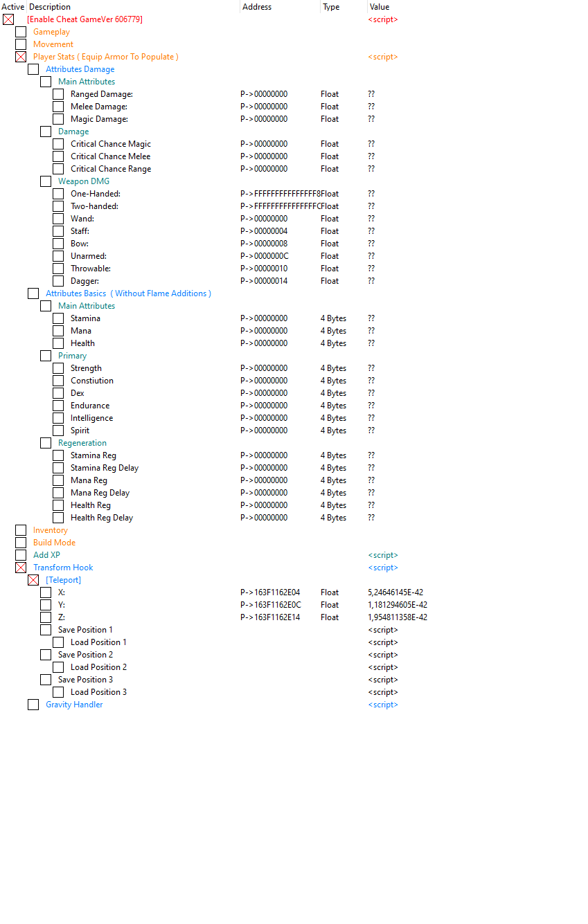Screen dimensions: 588x924
Task: Toggle the Mana Reg Delay checkbox
Action: tap(58, 493)
